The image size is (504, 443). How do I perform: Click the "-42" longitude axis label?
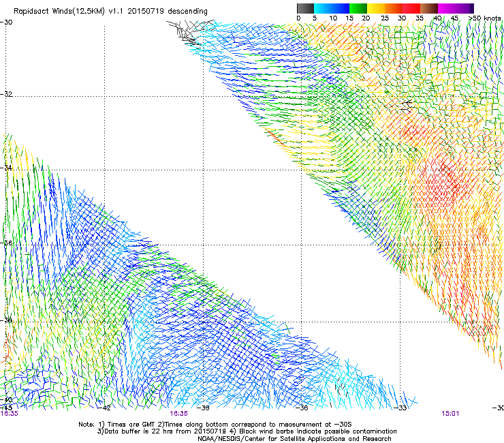[x=104, y=408]
